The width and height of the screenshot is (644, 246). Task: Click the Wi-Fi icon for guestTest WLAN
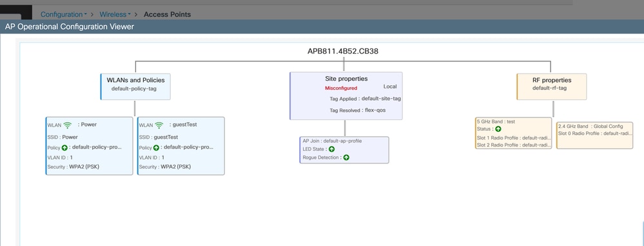(159, 125)
